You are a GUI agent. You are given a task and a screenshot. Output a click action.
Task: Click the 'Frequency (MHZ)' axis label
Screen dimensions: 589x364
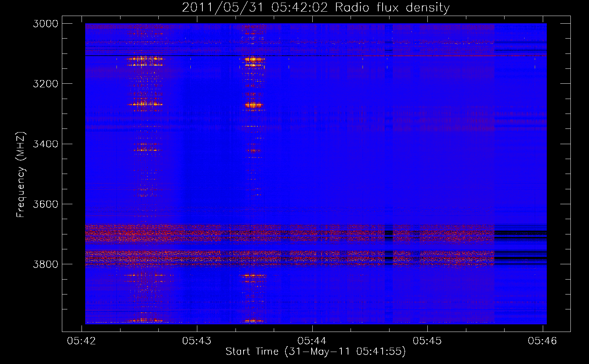point(21,175)
